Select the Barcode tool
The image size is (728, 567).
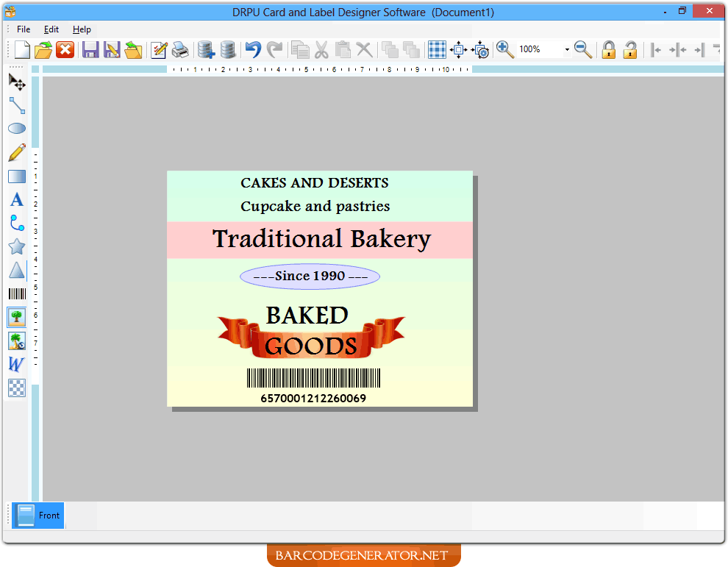pyautogui.click(x=17, y=294)
